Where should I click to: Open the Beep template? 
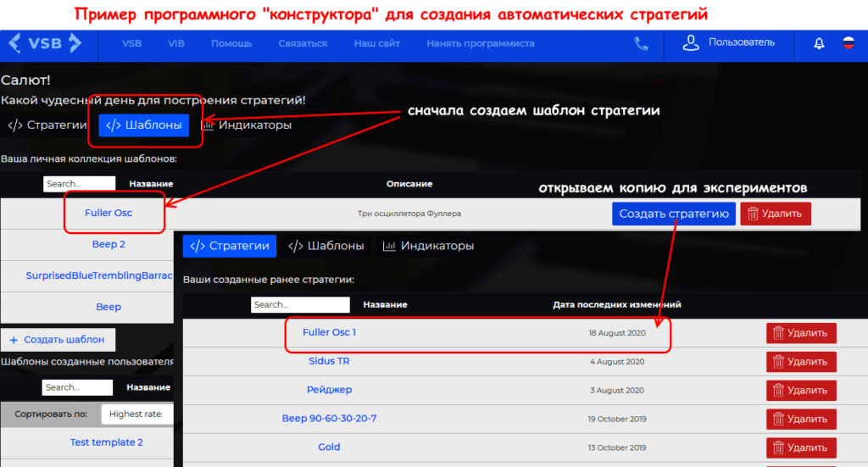108,307
